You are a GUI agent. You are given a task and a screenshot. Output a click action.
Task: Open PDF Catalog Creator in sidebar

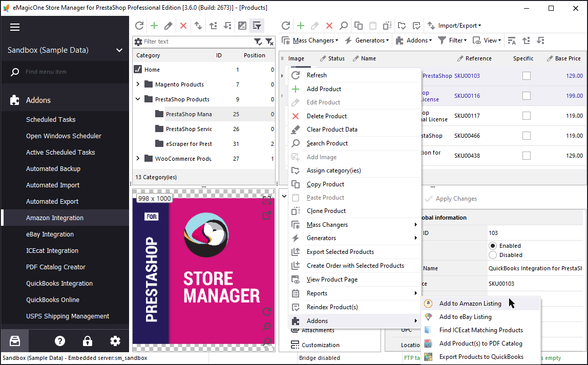pyautogui.click(x=65, y=267)
